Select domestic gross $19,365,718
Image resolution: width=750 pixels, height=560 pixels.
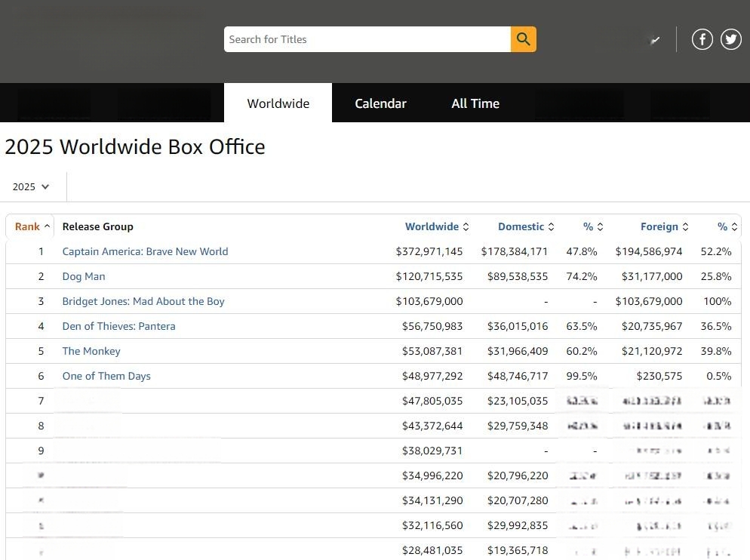coord(518,550)
